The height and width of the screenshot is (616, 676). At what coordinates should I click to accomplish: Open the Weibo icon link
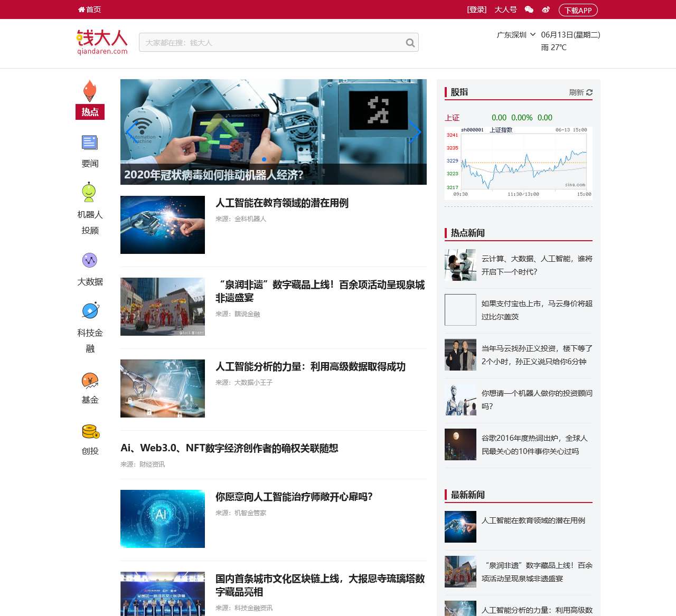pyautogui.click(x=546, y=10)
